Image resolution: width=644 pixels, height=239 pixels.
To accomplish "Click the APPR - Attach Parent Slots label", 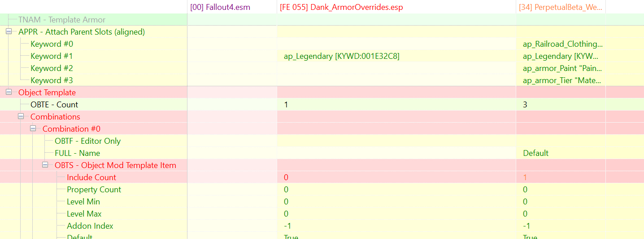I will pos(82,32).
